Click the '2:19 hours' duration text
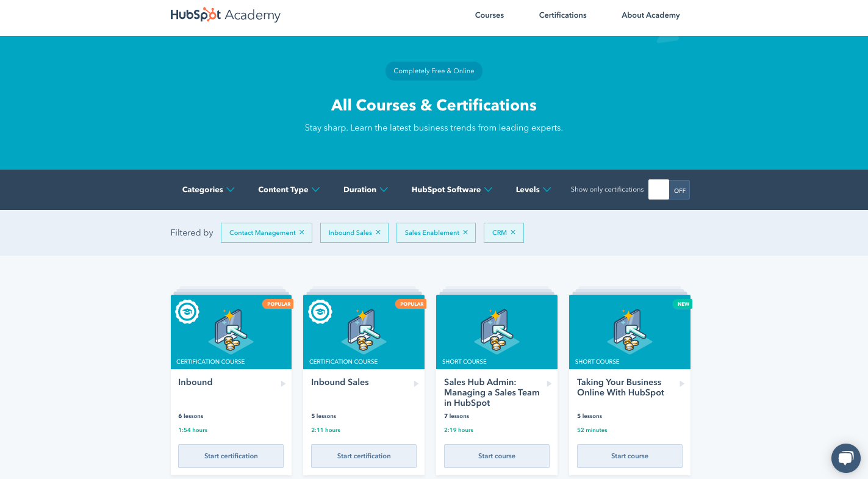 click(459, 430)
